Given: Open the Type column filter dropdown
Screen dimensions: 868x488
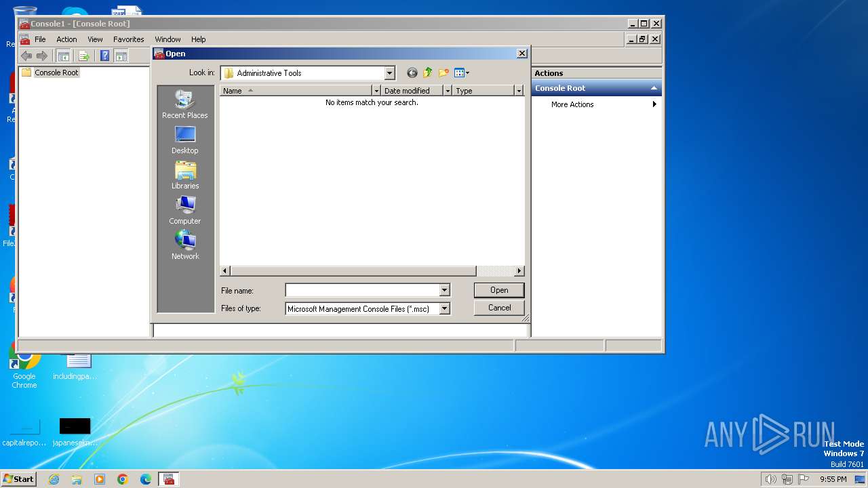Looking at the screenshot, I should [x=519, y=90].
